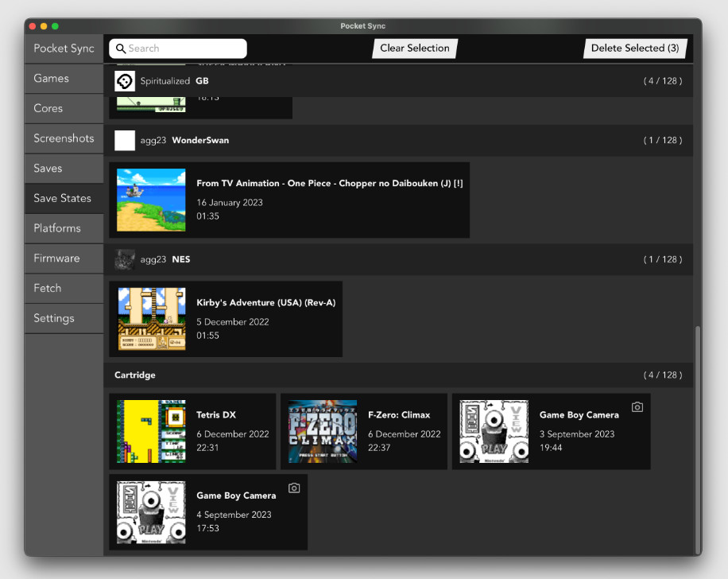
Task: Click Kirby's Adventure (USA) (Rev-A) title
Action: point(266,302)
